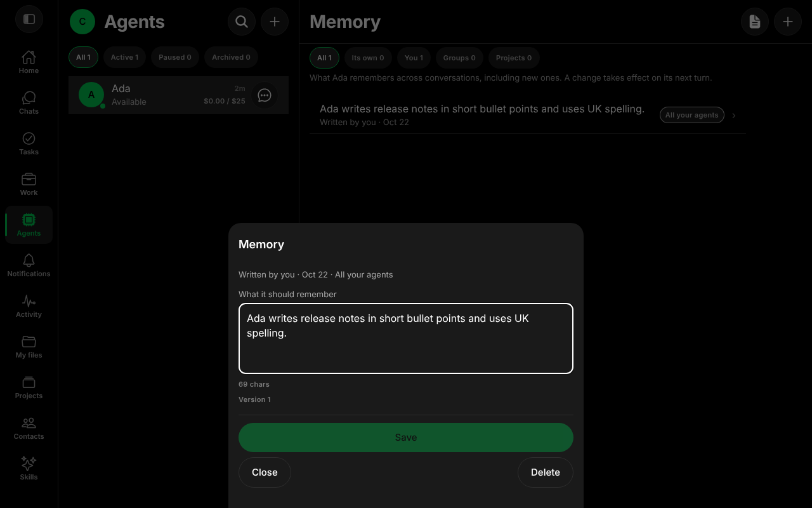Image resolution: width=812 pixels, height=508 pixels.
Task: Open the Work section
Action: (29, 184)
